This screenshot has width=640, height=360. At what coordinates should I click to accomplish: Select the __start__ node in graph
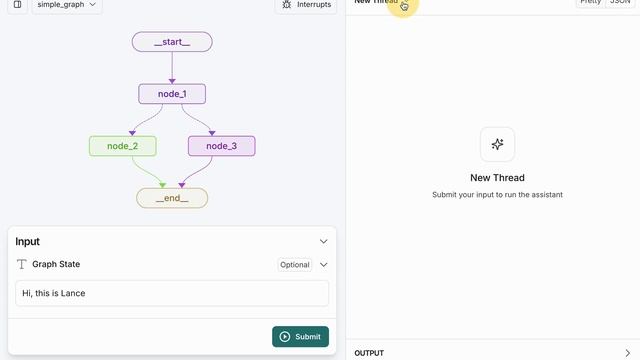[172, 42]
